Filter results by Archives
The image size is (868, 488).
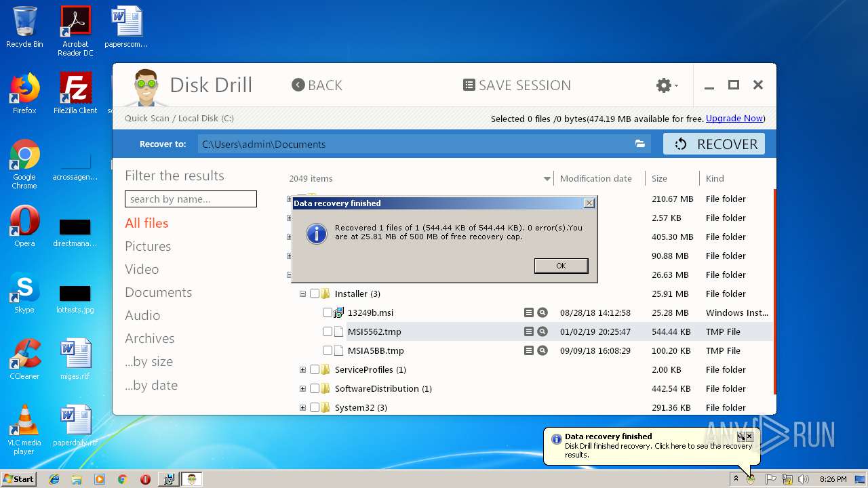tap(149, 338)
